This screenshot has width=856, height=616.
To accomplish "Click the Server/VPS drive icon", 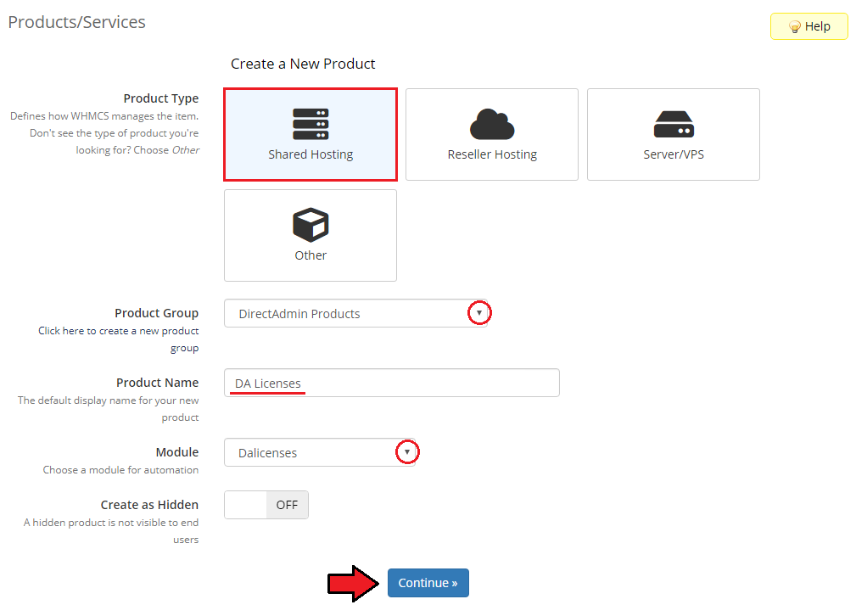I will click(x=674, y=124).
